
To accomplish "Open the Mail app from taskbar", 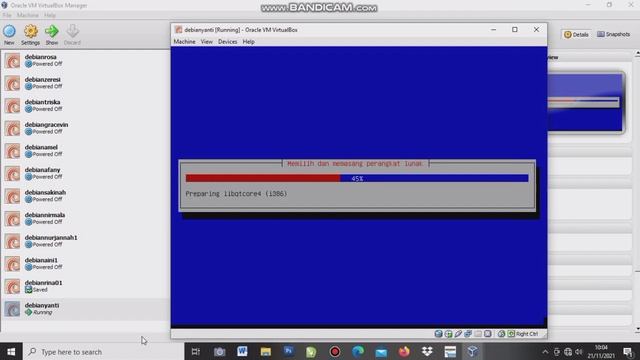I will (x=381, y=351).
